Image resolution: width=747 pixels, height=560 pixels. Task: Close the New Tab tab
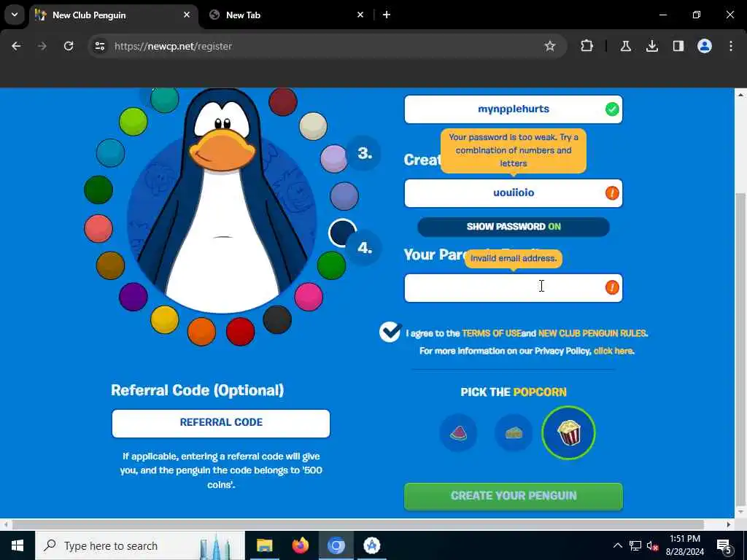pyautogui.click(x=360, y=15)
